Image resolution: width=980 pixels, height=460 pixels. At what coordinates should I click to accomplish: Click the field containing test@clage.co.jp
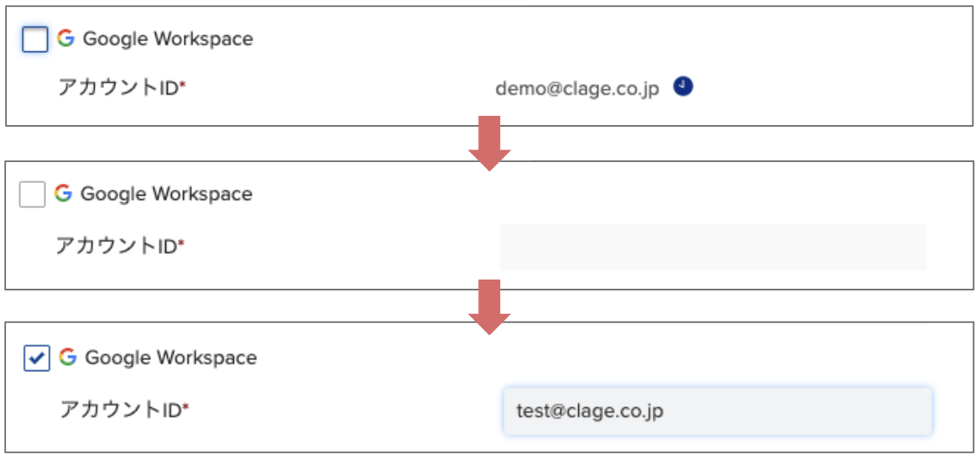point(717,410)
